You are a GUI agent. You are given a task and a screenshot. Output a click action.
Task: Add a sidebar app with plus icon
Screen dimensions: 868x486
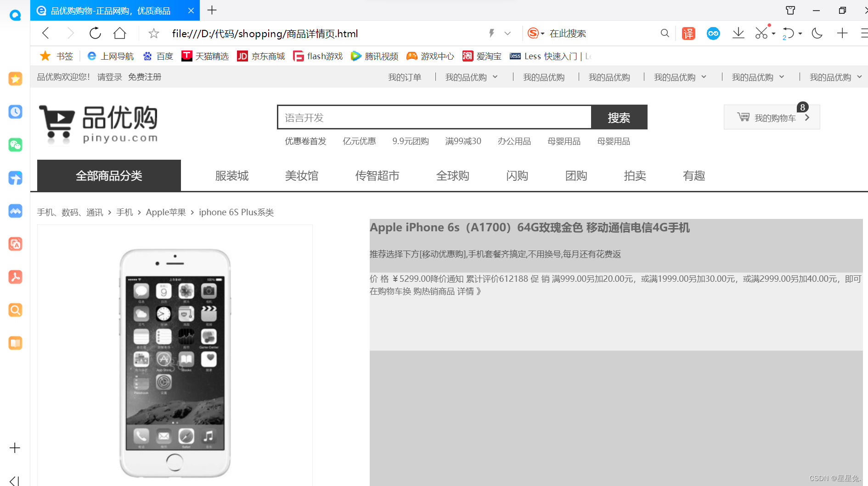15,448
